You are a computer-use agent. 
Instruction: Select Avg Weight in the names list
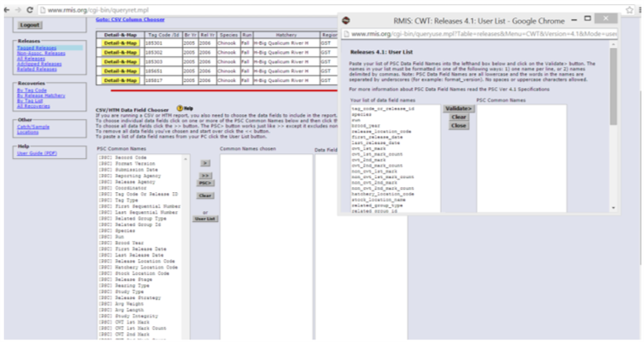point(121,304)
